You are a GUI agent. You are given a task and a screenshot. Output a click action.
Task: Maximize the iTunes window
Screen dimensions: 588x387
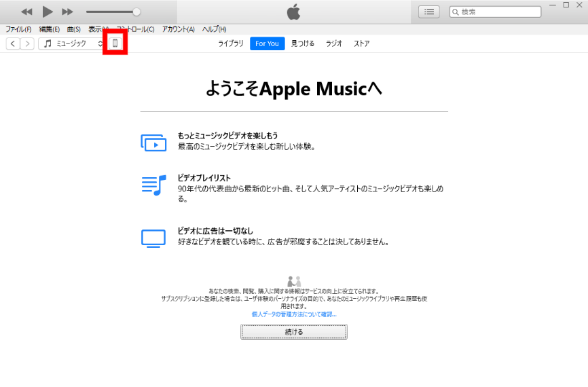566,5
